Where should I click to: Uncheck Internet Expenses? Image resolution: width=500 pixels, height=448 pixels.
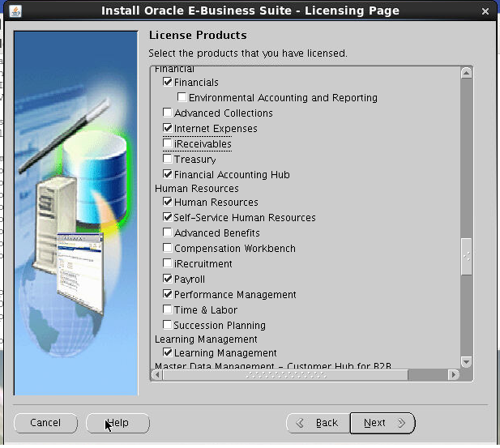click(x=168, y=128)
